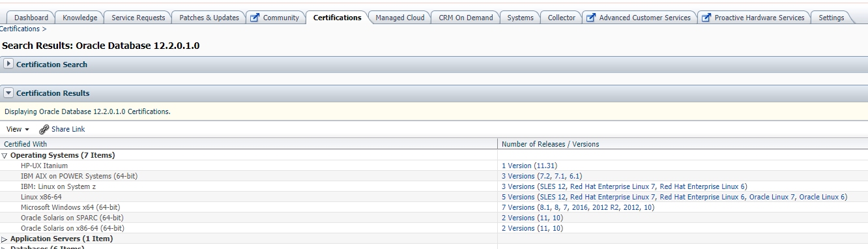Open the Systems tab
Screen dimensions: 868x249
pyautogui.click(x=520, y=18)
